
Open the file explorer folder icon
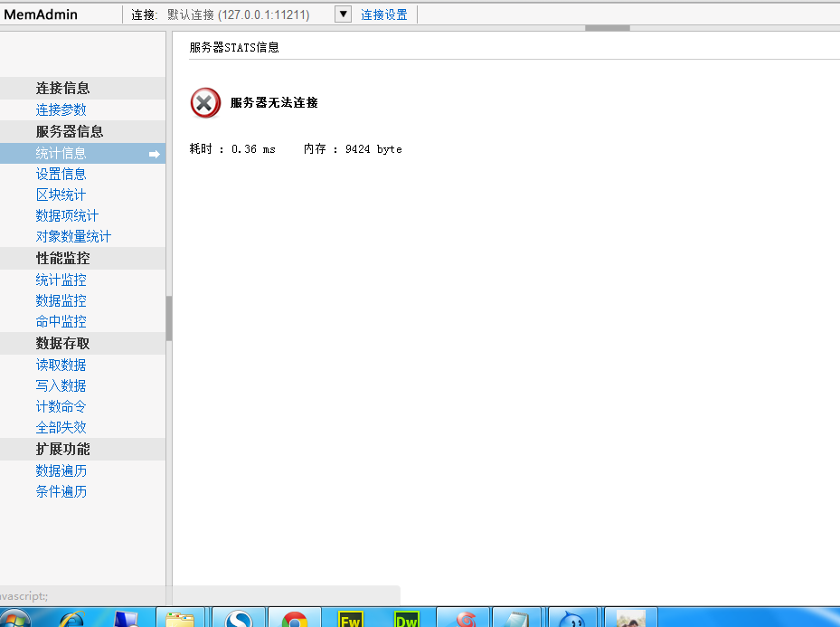(x=181, y=619)
